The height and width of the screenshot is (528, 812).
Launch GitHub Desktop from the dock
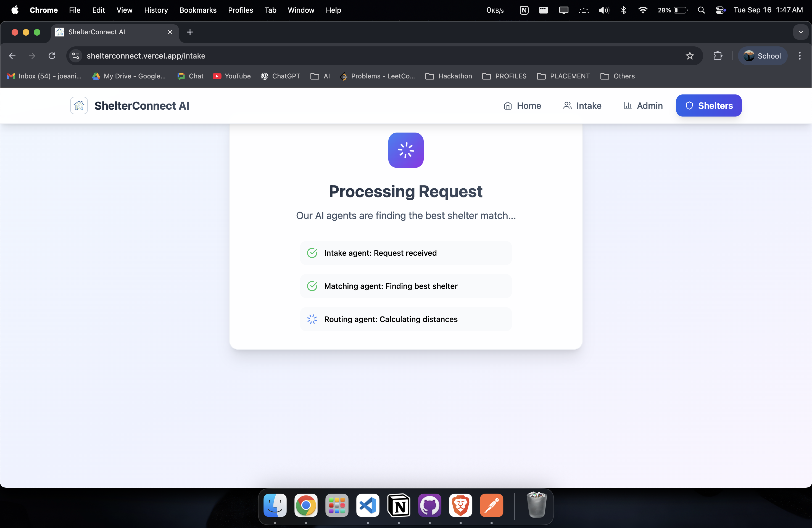pos(429,505)
